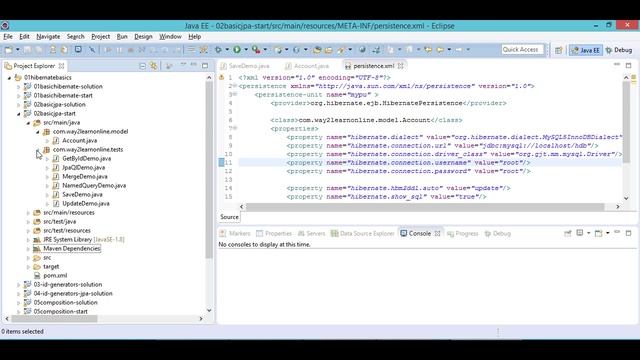This screenshot has height=360, width=640.
Task: Open the File menu
Action: 8,36
